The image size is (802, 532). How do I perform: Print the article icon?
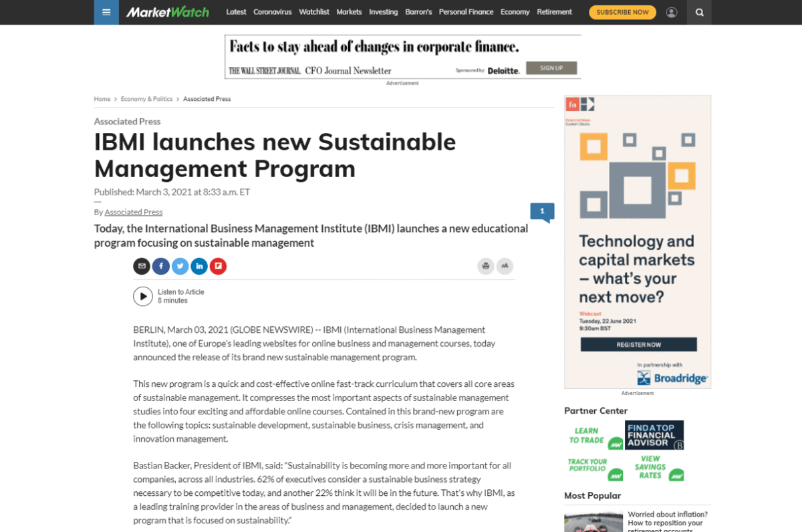(x=486, y=266)
